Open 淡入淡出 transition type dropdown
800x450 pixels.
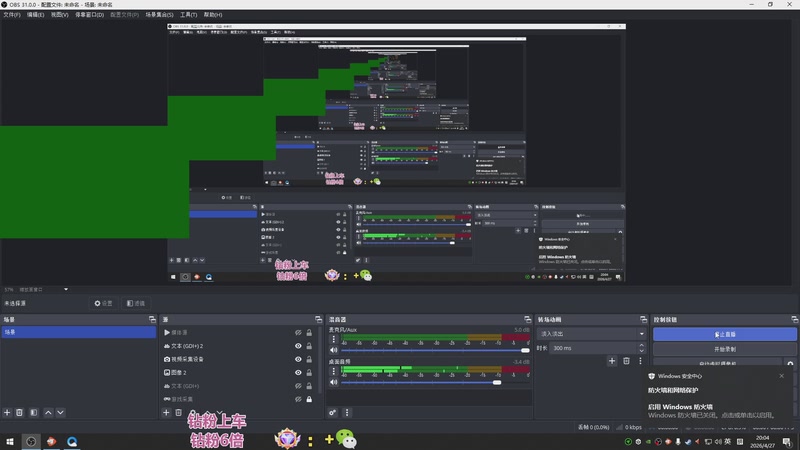click(x=591, y=334)
